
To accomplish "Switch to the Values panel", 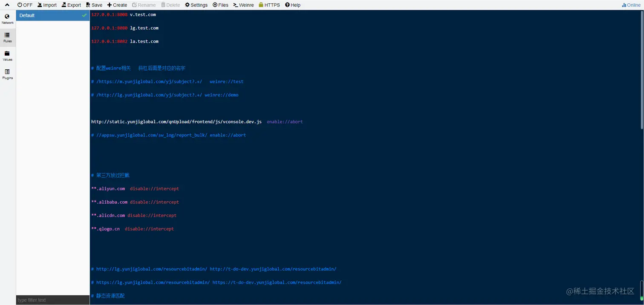I will pos(7,56).
